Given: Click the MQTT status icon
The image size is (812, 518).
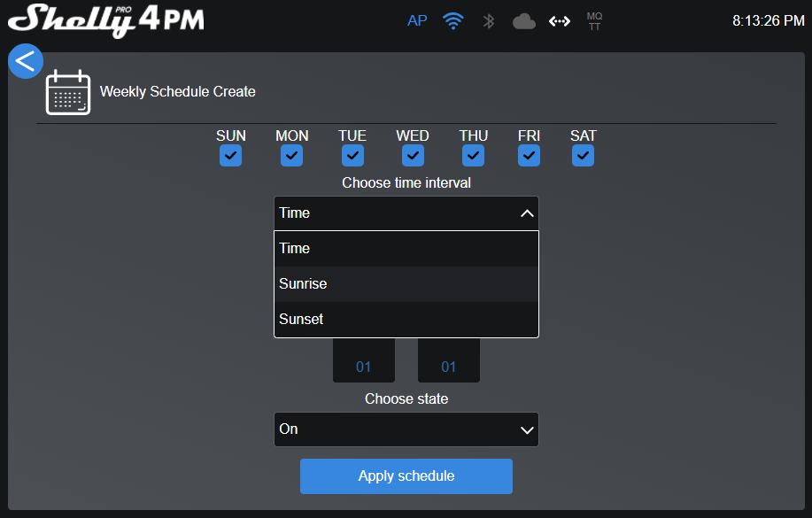Looking at the screenshot, I should click(595, 21).
